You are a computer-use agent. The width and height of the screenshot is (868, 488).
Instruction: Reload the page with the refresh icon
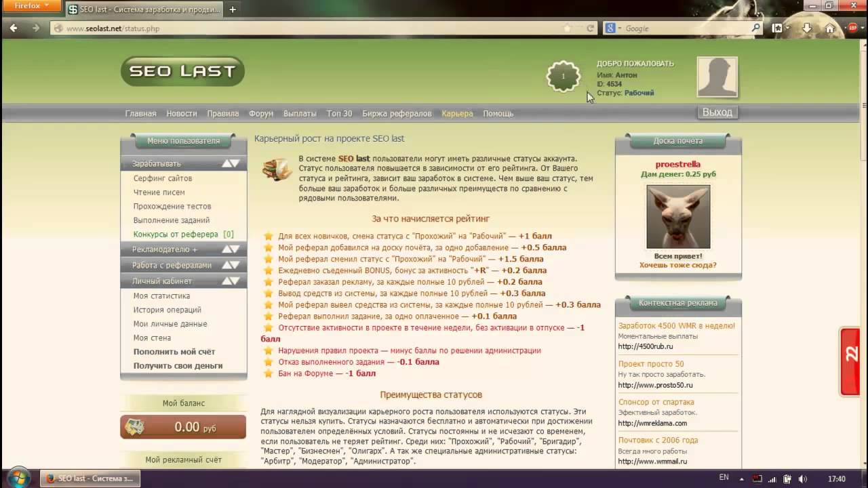[591, 28]
